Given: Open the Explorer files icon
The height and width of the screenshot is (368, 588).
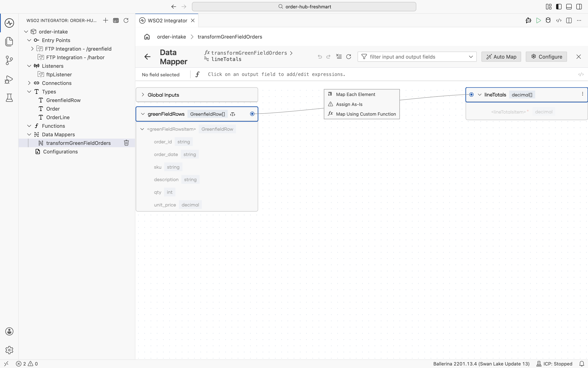Looking at the screenshot, I should pos(9,42).
